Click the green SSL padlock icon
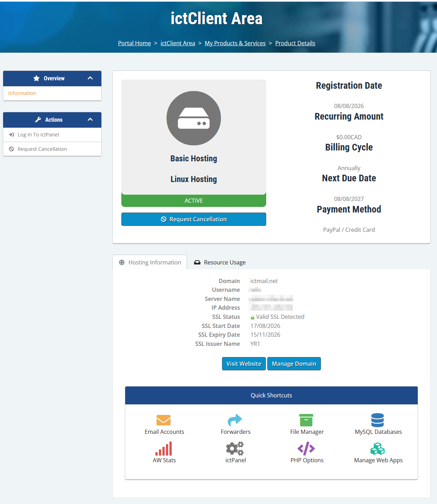This screenshot has width=437, height=504. point(253,317)
